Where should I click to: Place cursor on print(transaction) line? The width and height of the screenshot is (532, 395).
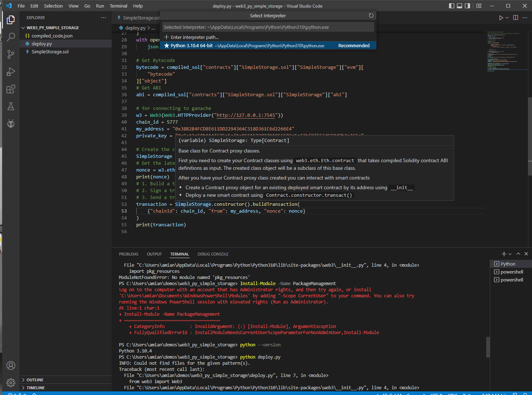click(x=161, y=225)
